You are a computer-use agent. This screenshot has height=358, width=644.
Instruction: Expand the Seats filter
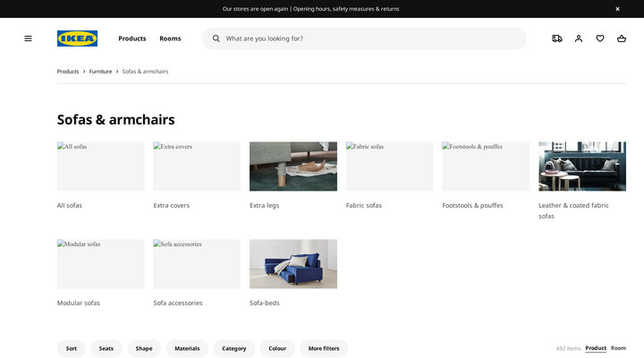tap(106, 348)
